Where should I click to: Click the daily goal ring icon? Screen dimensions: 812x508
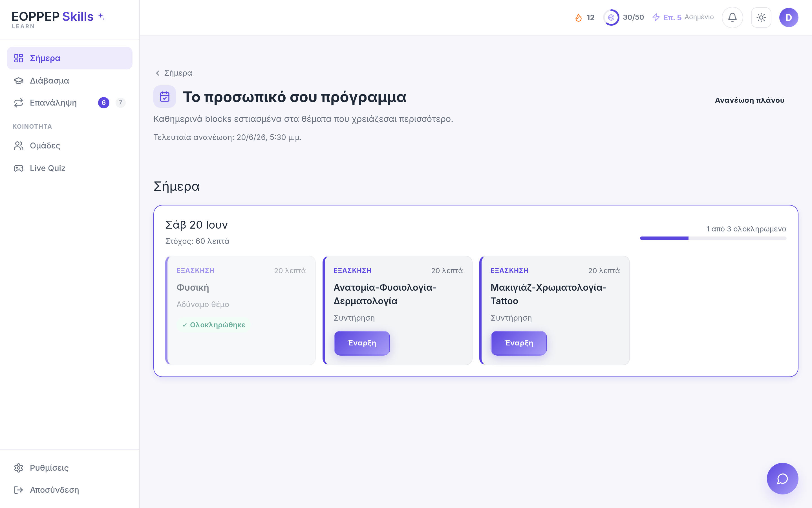611,17
